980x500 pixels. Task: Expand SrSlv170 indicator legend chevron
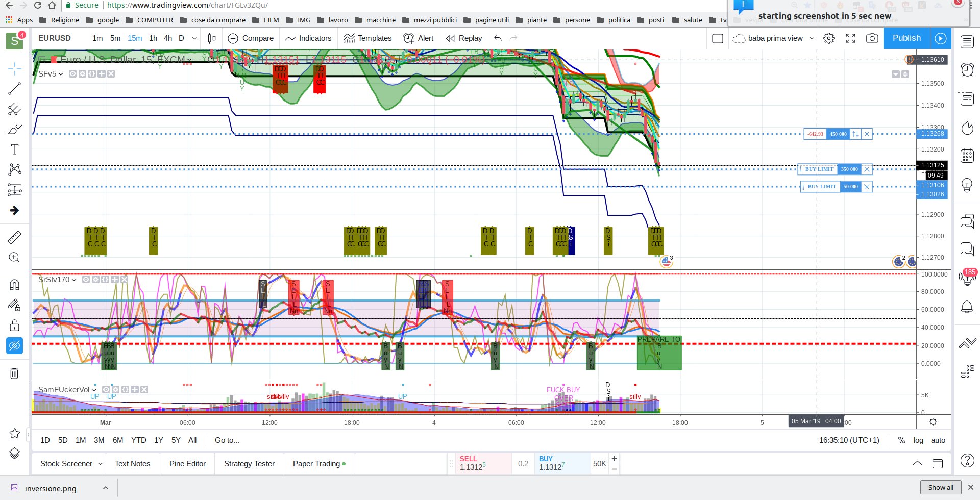click(x=74, y=280)
